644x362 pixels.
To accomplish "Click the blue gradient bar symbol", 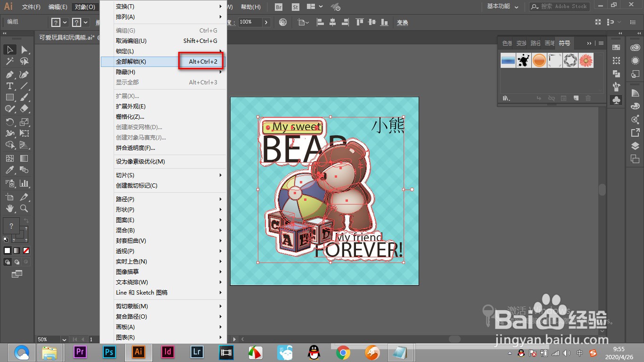I will [x=508, y=60].
